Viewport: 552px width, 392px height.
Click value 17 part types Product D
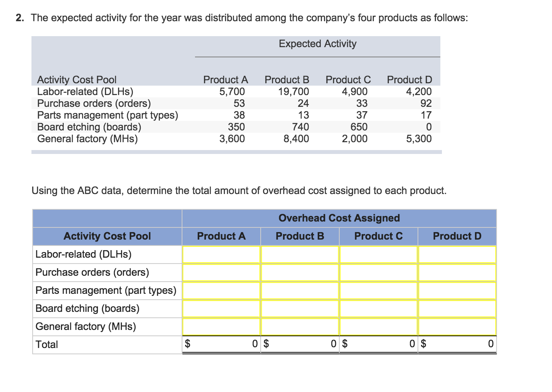(426, 115)
